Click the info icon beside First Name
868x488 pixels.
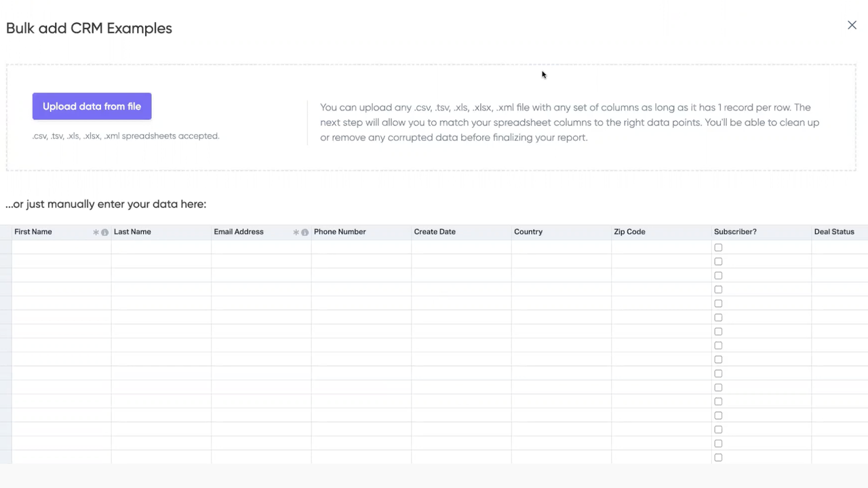pyautogui.click(x=104, y=231)
